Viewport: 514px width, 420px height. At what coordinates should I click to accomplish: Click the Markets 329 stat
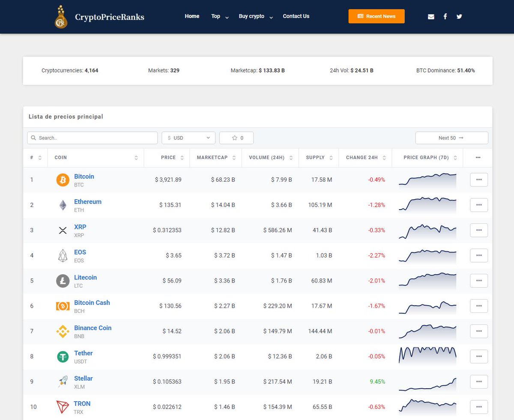[x=164, y=70]
